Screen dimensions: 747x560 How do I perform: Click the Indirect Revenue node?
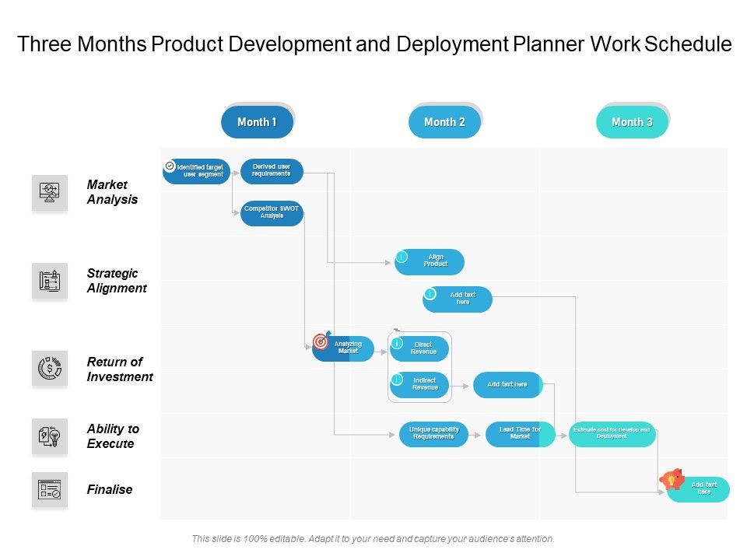coord(419,385)
